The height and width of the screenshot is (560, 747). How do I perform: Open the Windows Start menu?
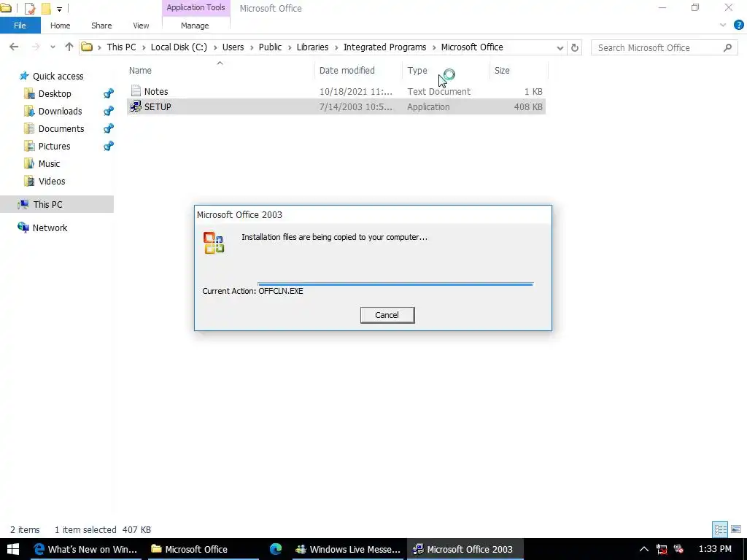[13, 549]
